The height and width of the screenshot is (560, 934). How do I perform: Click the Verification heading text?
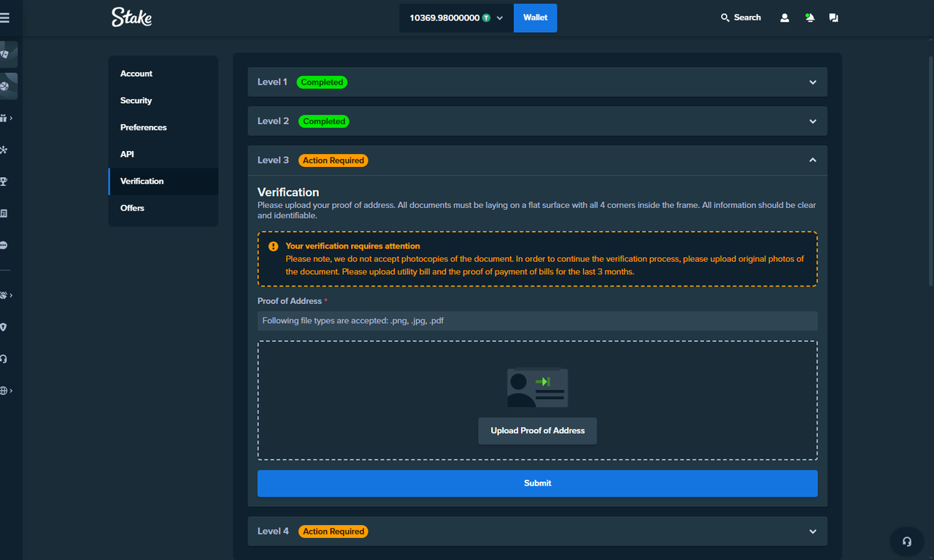click(x=288, y=192)
